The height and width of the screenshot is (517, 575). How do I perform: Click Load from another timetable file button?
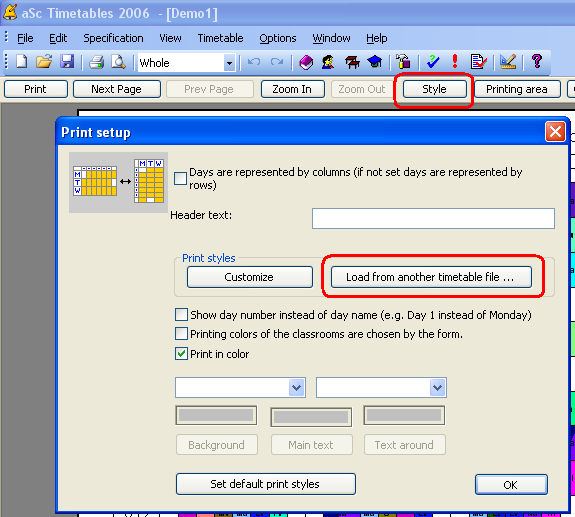431,277
